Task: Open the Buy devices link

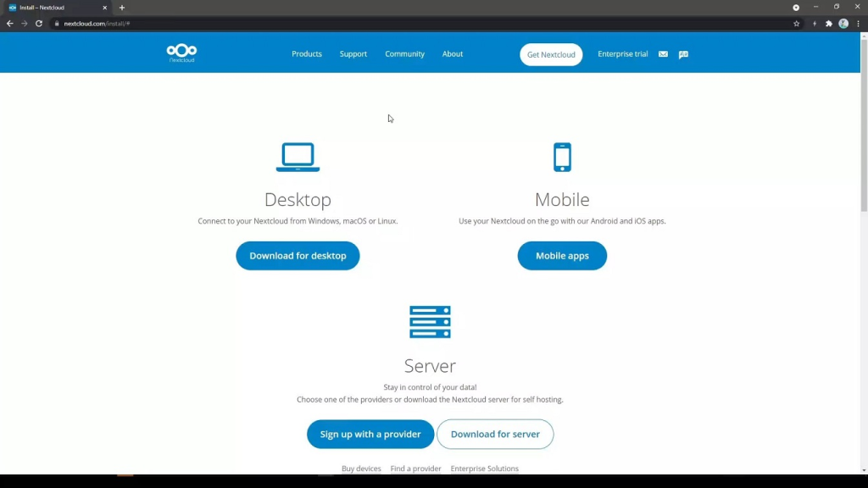Action: [x=361, y=469]
